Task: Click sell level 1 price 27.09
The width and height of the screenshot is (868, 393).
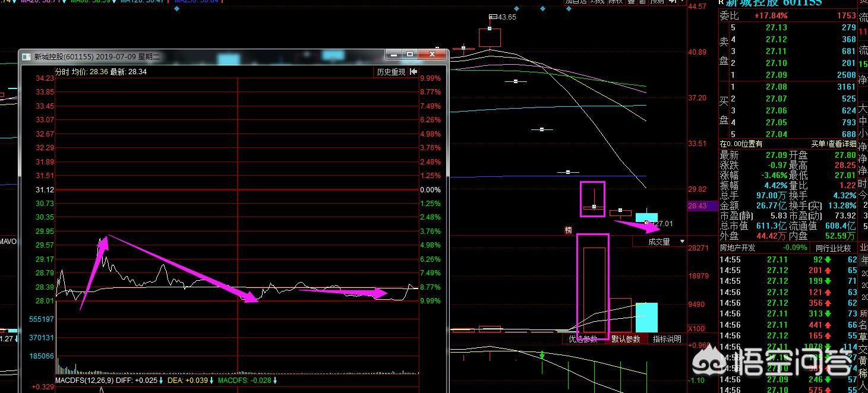Action: [x=777, y=75]
